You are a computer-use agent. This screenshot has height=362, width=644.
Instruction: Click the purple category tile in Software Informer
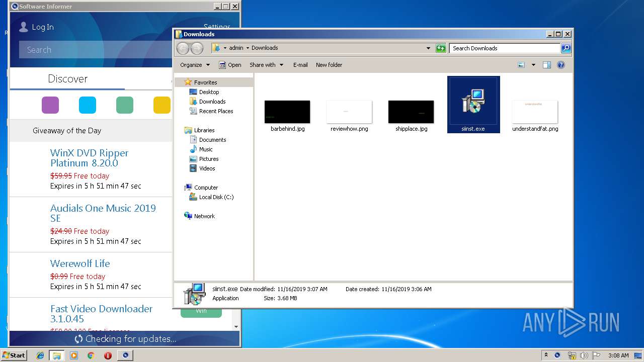coord(50,105)
